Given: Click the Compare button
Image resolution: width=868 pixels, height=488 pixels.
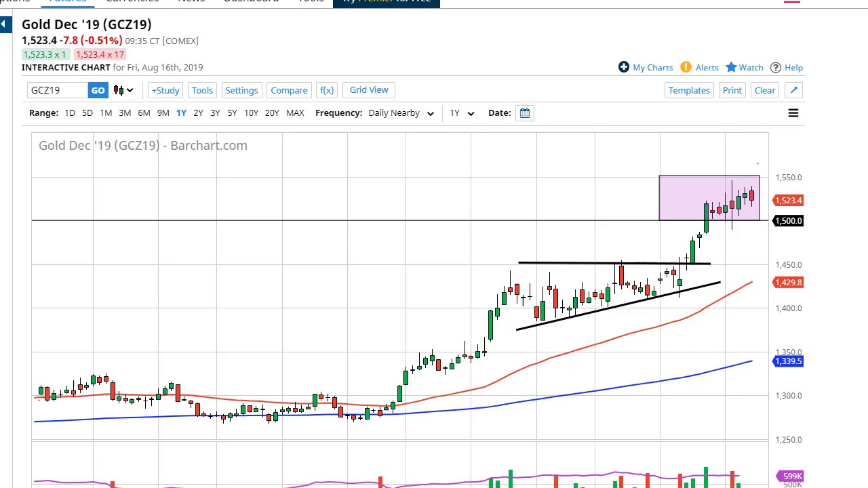Looking at the screenshot, I should pos(289,90).
